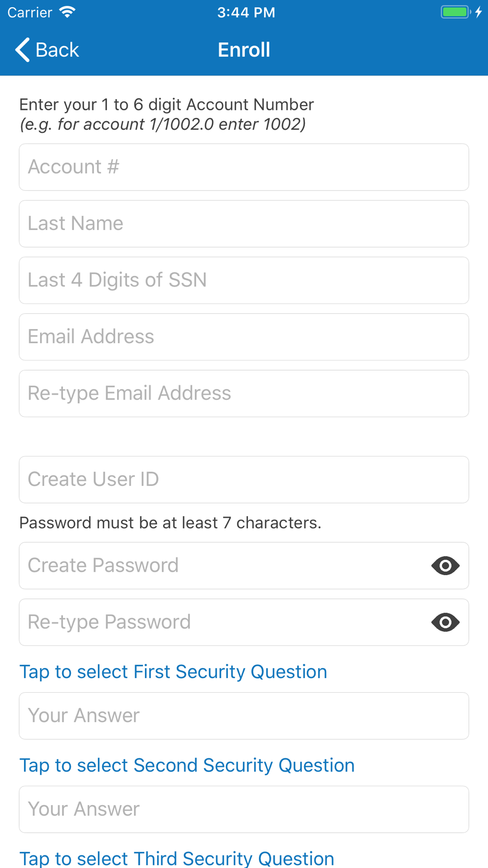This screenshot has width=488, height=868.
Task: Tap the second security Your Answer field
Action: click(244, 809)
